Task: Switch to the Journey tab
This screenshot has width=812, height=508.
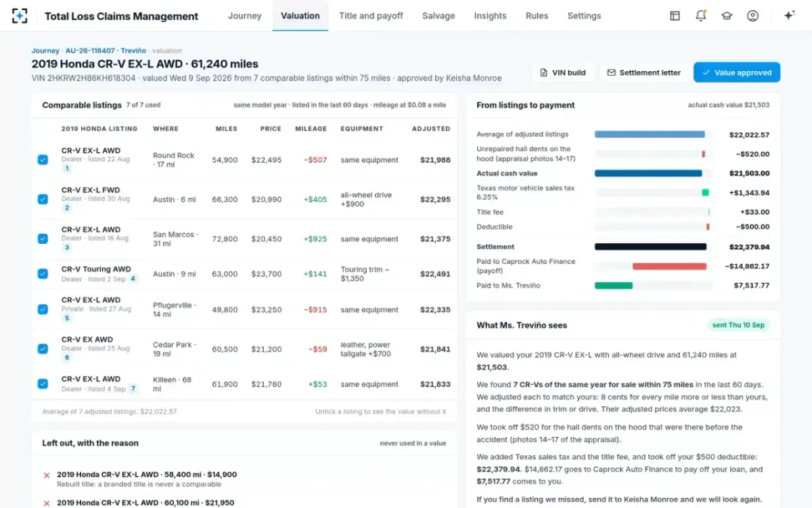Action: (244, 16)
